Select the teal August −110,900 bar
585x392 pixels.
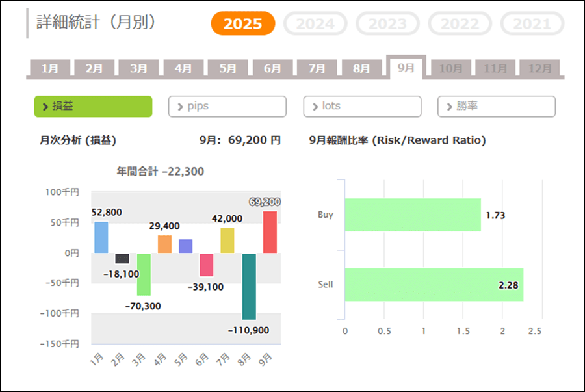[x=249, y=286]
